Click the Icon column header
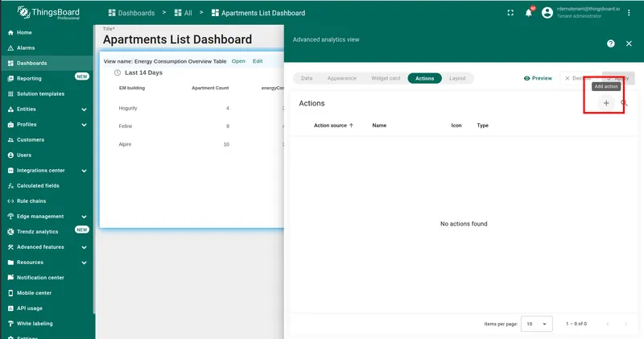 (456, 126)
